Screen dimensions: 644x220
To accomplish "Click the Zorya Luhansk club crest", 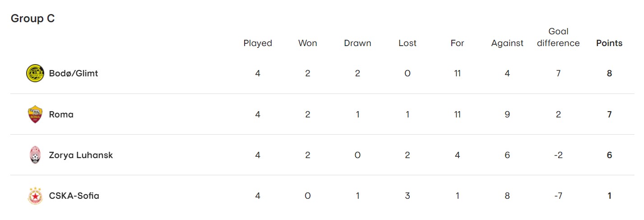I will coord(35,155).
